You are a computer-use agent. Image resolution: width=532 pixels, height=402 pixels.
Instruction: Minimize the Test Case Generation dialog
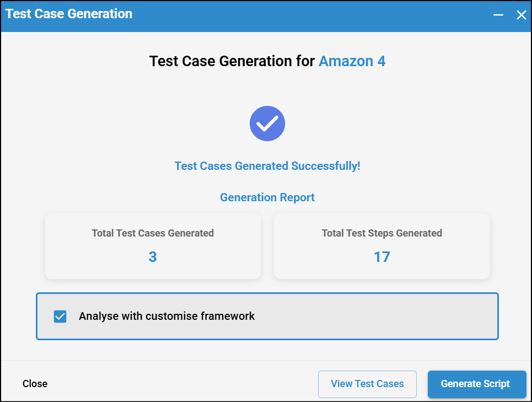[498, 15]
